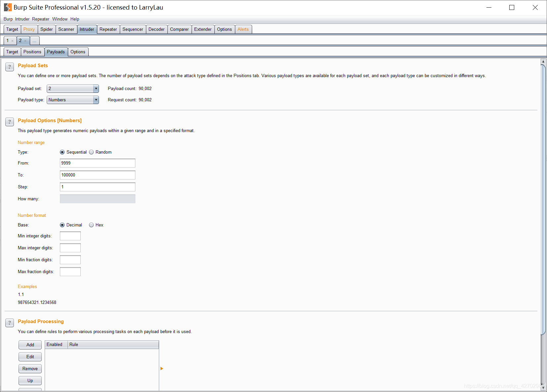The height and width of the screenshot is (392, 547).
Task: Switch to the Proxy tab
Action: pos(29,29)
